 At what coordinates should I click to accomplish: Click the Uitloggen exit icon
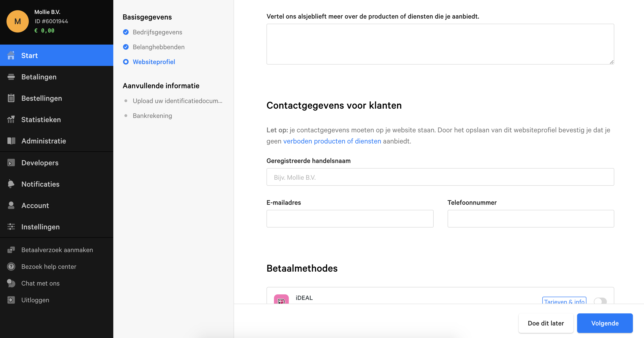[11, 300]
